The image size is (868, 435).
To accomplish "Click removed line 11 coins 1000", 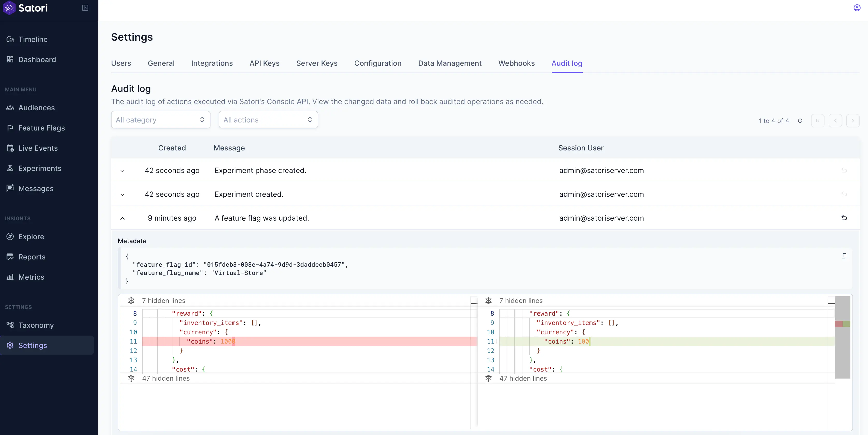I will tap(309, 341).
